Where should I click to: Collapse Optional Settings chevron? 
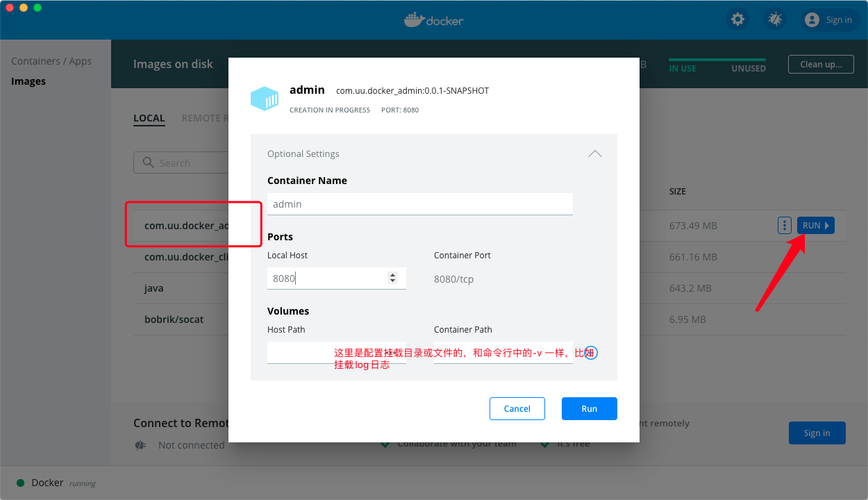(x=595, y=153)
